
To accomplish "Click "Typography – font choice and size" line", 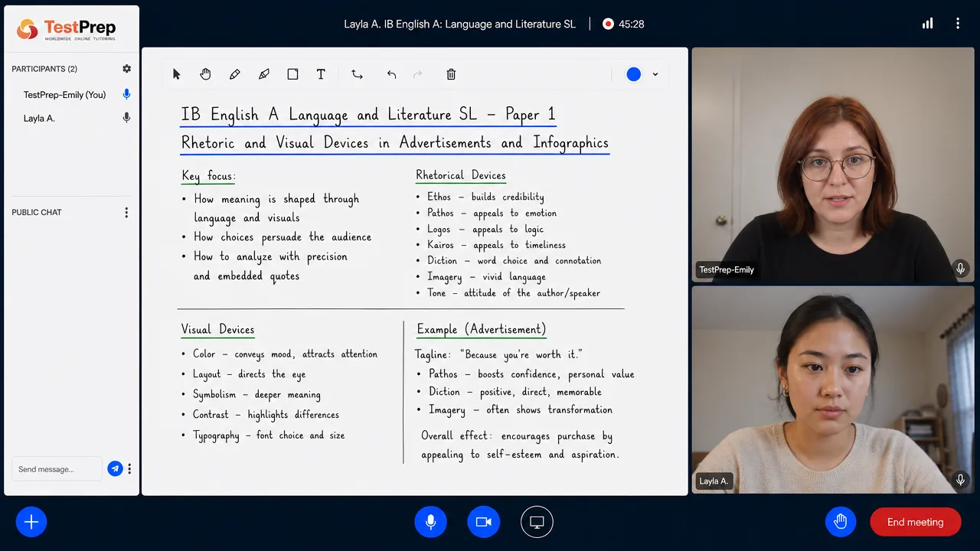I will tap(269, 435).
